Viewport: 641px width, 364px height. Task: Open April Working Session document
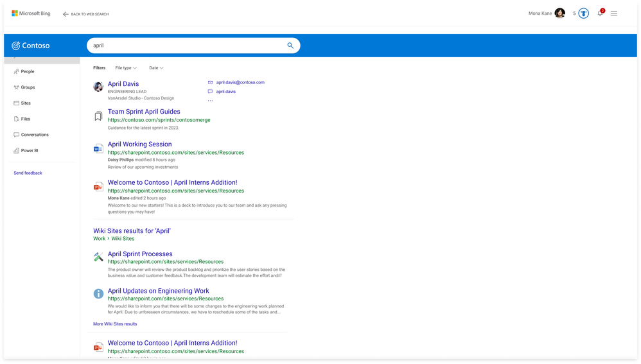point(140,144)
